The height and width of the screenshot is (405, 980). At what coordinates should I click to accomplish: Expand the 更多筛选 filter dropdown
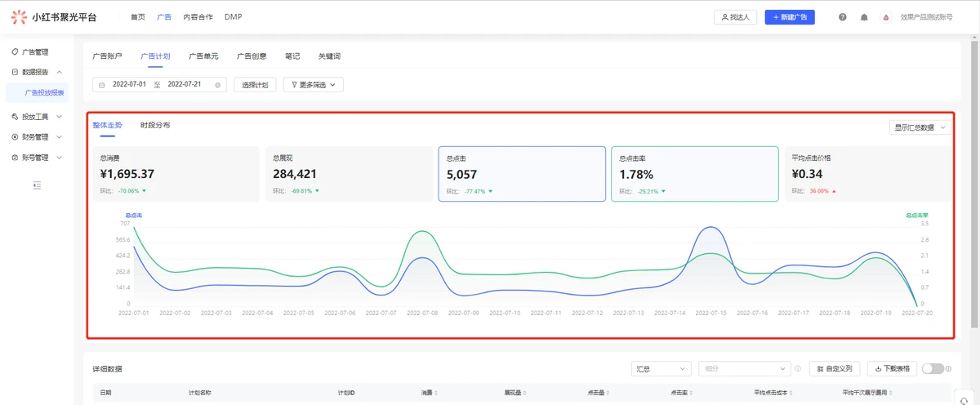tap(313, 85)
